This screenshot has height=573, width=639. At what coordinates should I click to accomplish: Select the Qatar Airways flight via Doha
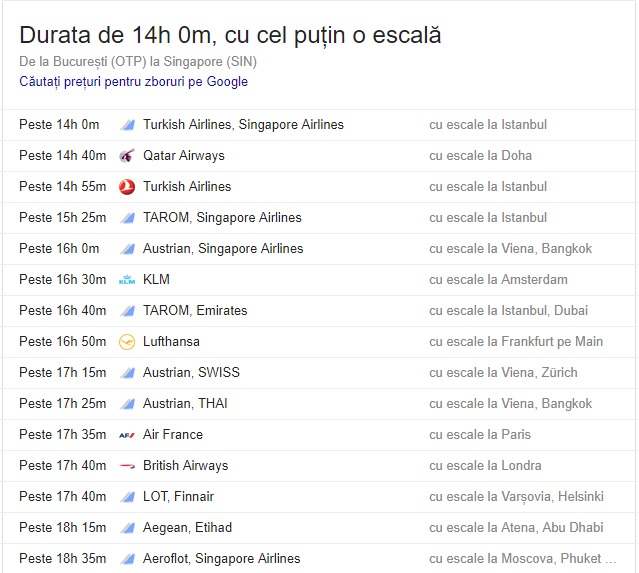pyautogui.click(x=184, y=156)
